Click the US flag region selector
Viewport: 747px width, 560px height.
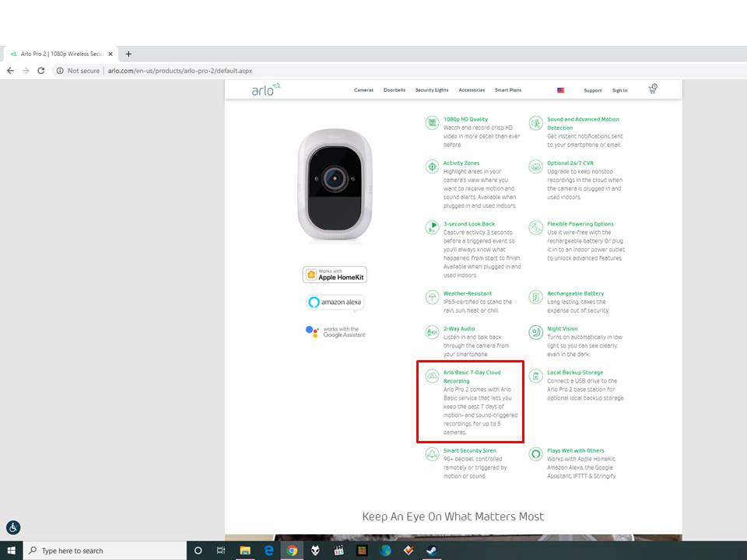point(560,90)
